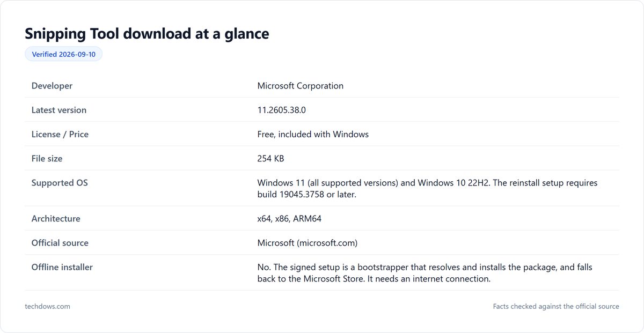Select the bootstrapper setup description paragraph
This screenshot has height=333, width=644.
click(x=425, y=273)
